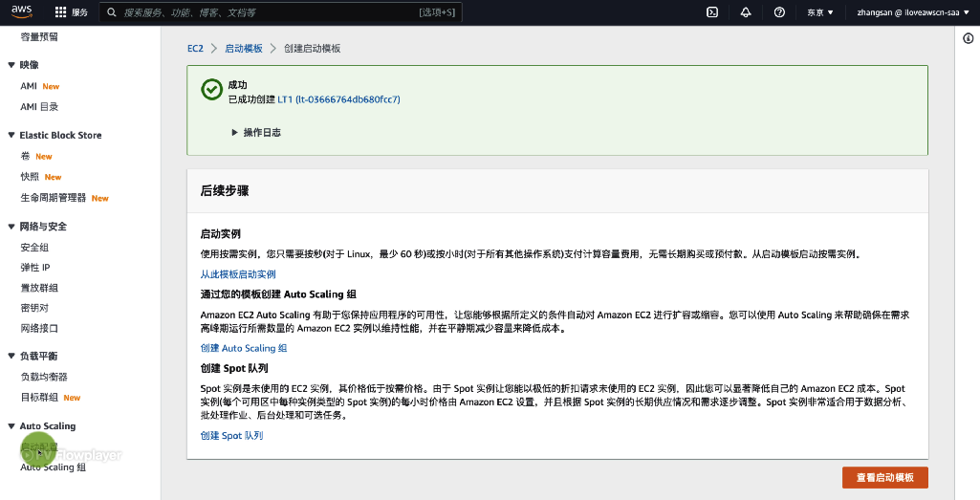
Task: Open 容量预留 in the sidebar
Action: pyautogui.click(x=39, y=37)
